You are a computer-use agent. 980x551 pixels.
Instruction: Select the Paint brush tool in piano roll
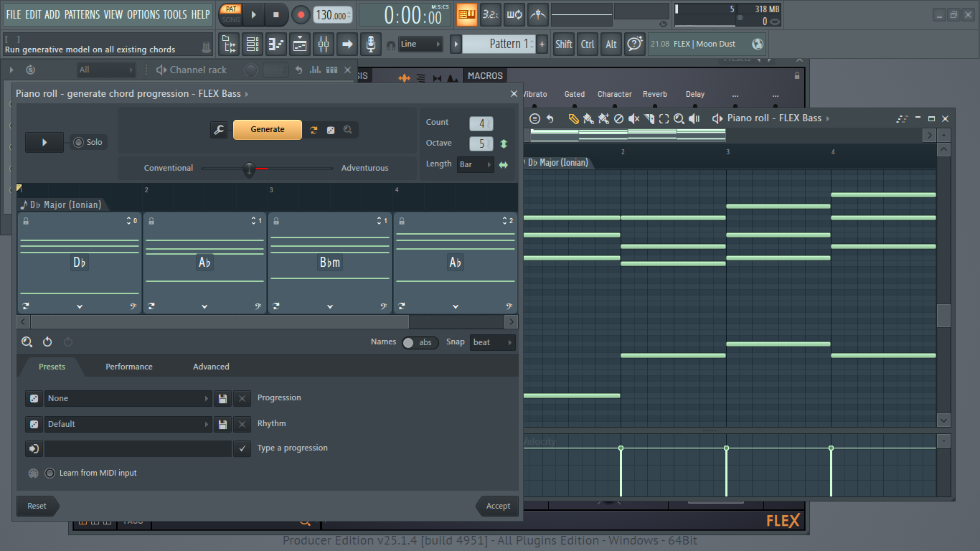pos(588,118)
